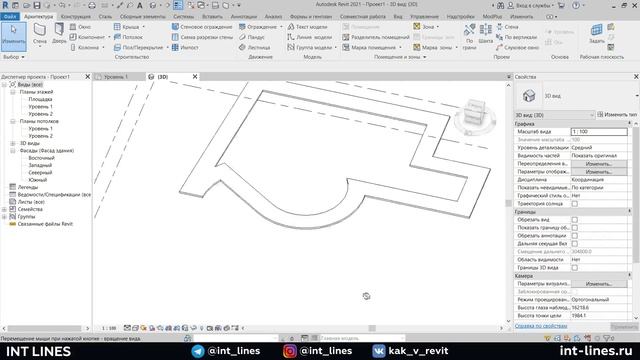Screen dimensions: 640x360
Task: Click the Save icon in quick access toolbar
Action: pos(37,5)
